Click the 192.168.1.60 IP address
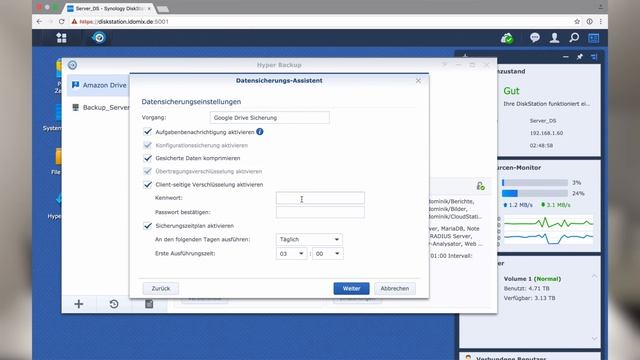This screenshot has width=640, height=360. point(546,133)
